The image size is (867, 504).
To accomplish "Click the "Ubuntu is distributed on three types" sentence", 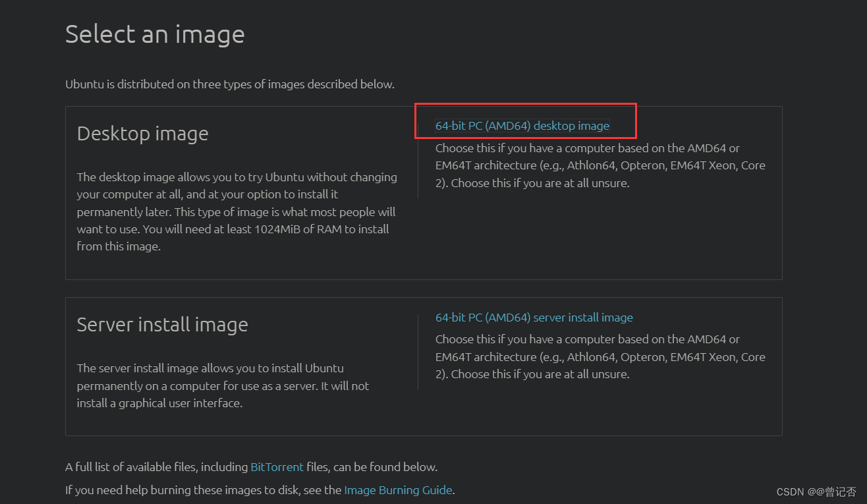I will (x=230, y=84).
